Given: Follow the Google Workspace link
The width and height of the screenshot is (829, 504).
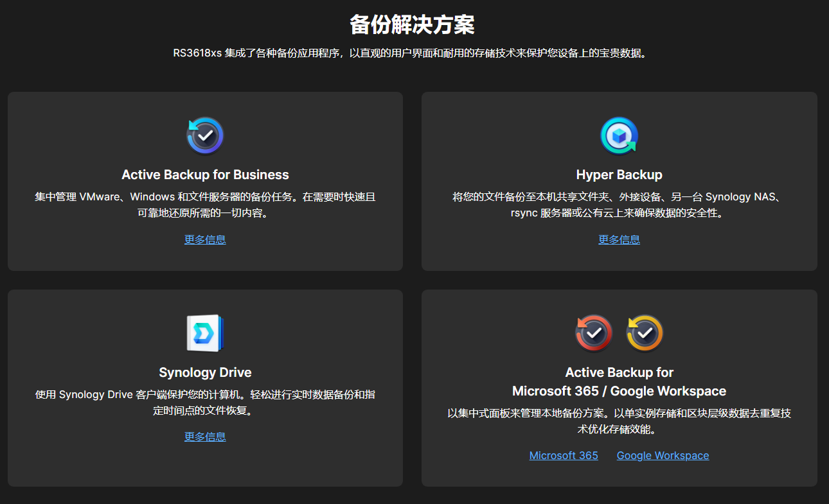Looking at the screenshot, I should [663, 455].
